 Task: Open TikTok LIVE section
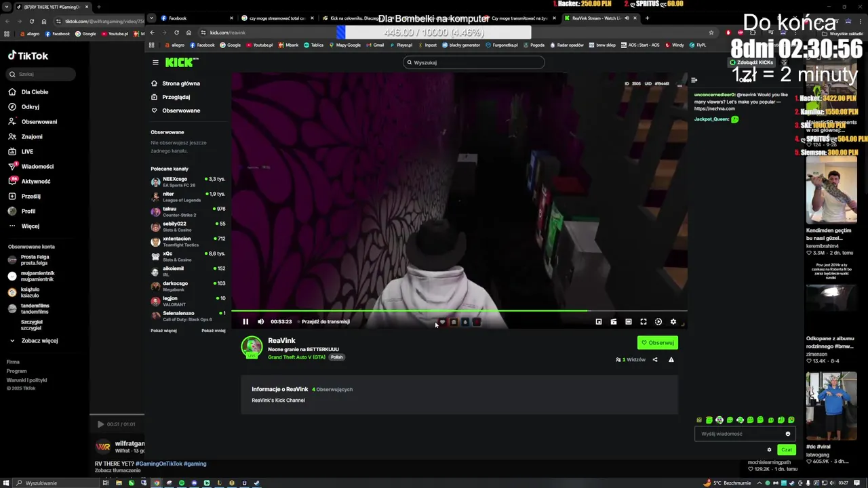coord(27,152)
